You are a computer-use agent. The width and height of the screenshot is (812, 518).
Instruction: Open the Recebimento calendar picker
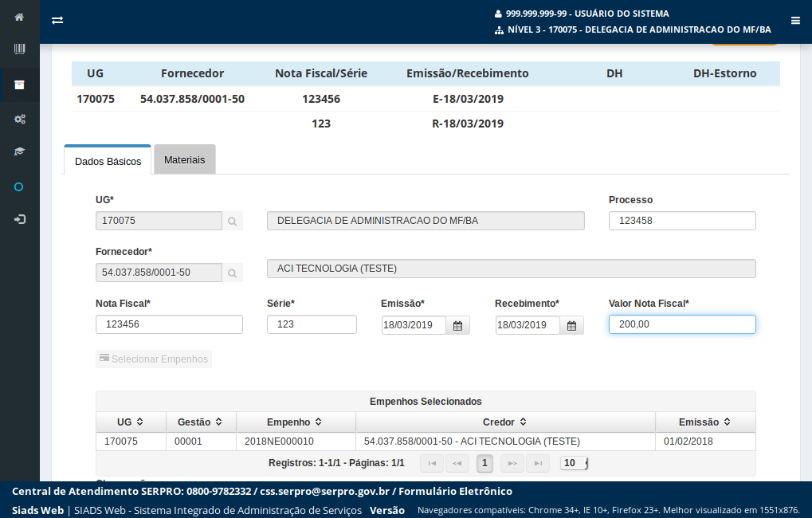(x=571, y=326)
